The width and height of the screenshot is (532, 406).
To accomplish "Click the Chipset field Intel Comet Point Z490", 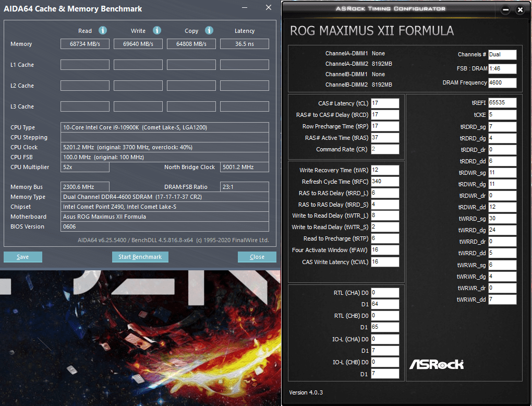I will [x=164, y=207].
